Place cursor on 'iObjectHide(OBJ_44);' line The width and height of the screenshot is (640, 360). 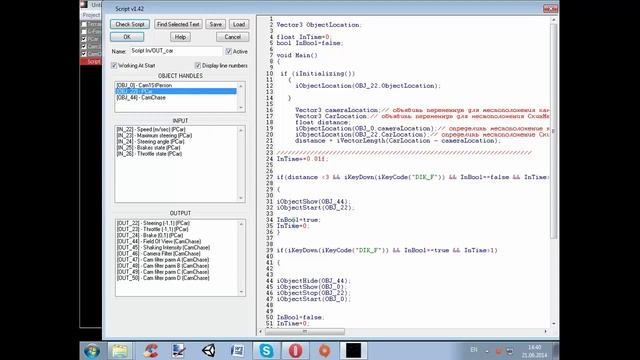[x=313, y=281]
